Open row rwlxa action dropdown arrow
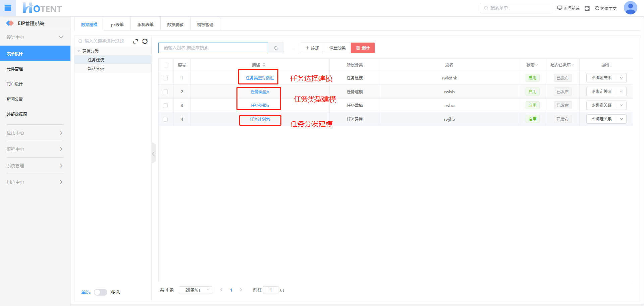 tap(622, 105)
